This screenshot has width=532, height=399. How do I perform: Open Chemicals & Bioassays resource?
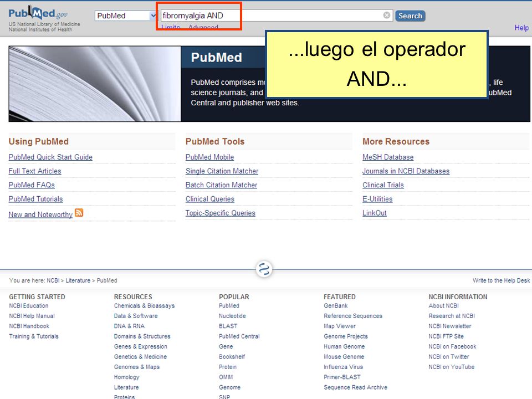click(x=144, y=306)
